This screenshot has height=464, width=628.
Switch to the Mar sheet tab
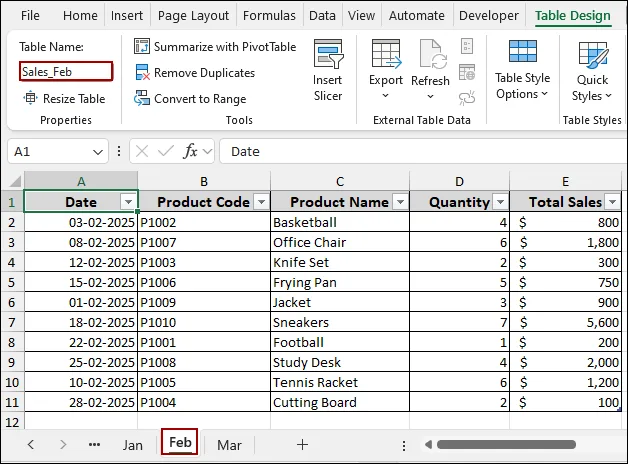[229, 445]
